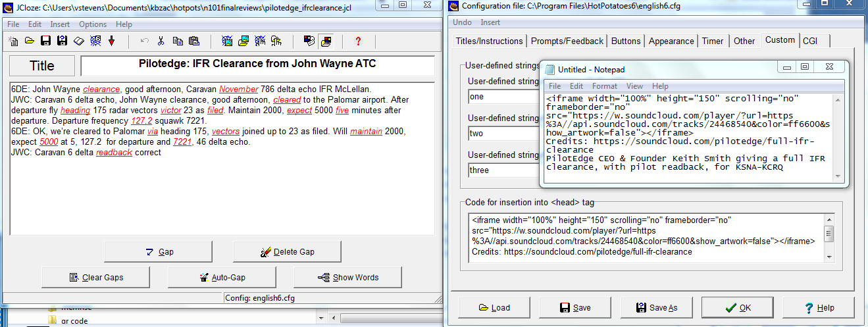Click the Show Words button
Image resolution: width=868 pixels, height=327 pixels.
(x=347, y=278)
